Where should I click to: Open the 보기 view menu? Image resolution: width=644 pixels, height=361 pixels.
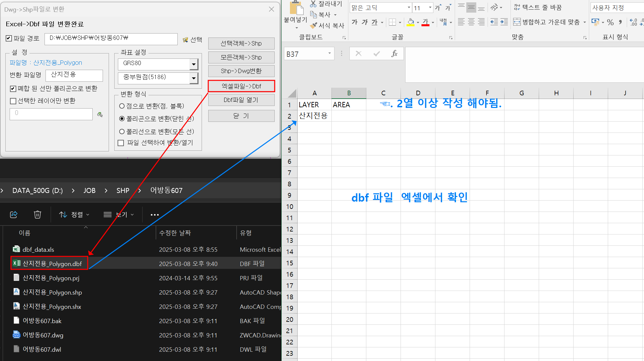[x=119, y=215]
